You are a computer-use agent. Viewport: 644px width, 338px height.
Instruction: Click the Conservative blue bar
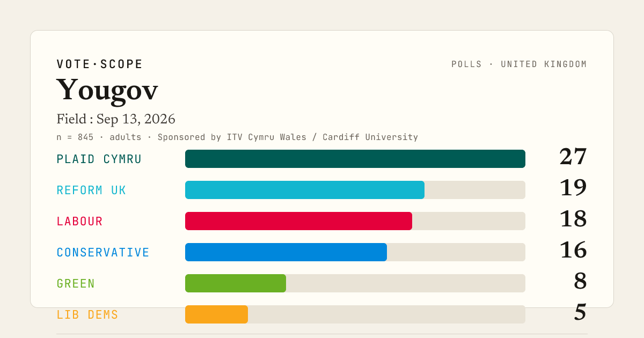tap(286, 252)
